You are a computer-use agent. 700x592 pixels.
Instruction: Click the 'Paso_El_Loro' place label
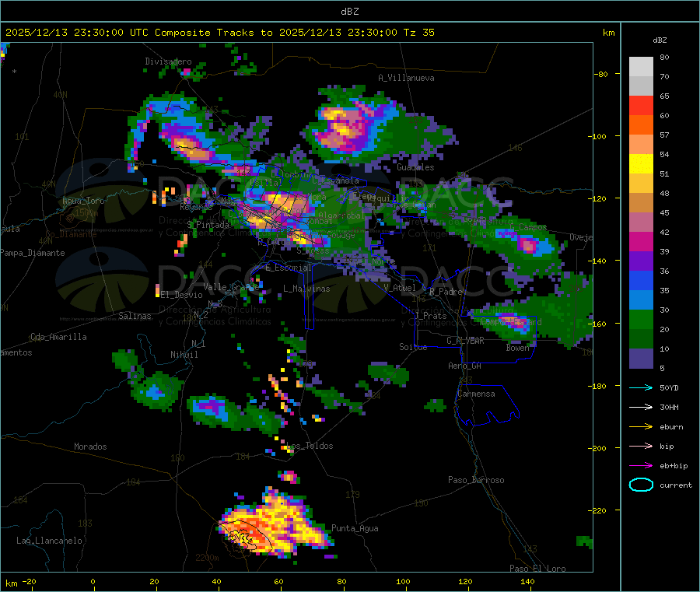click(537, 569)
